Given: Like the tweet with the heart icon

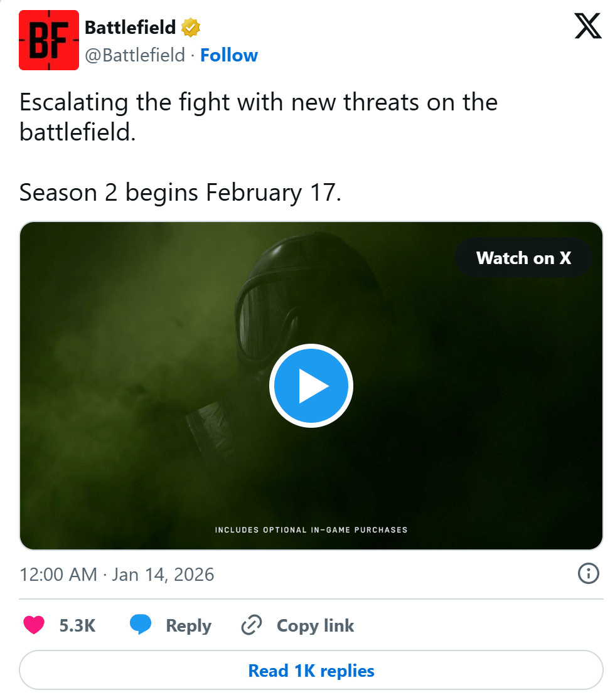Looking at the screenshot, I should pyautogui.click(x=34, y=625).
